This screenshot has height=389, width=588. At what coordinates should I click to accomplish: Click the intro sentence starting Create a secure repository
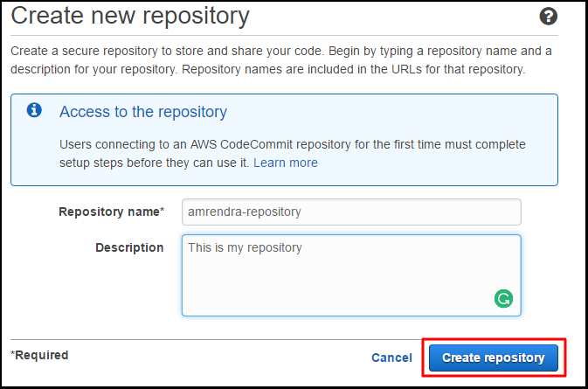click(x=167, y=51)
